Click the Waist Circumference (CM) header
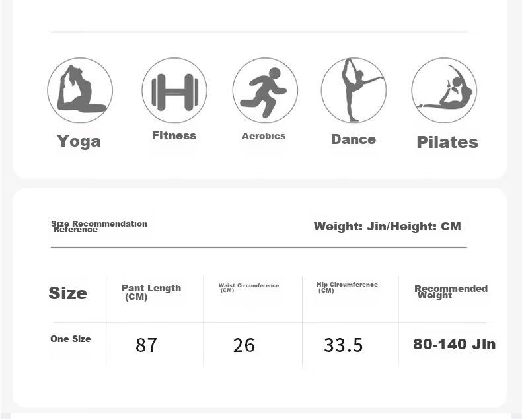This screenshot has height=420, width=522. pyautogui.click(x=248, y=288)
